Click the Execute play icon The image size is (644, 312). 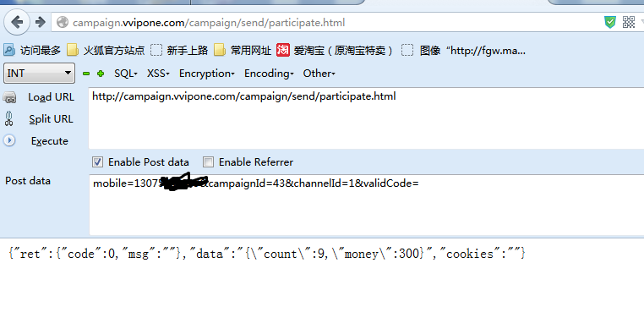pos(9,141)
